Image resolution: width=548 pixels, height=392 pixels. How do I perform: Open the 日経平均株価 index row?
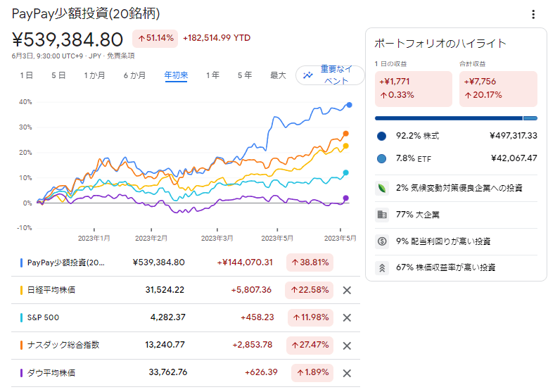pyautogui.click(x=54, y=290)
